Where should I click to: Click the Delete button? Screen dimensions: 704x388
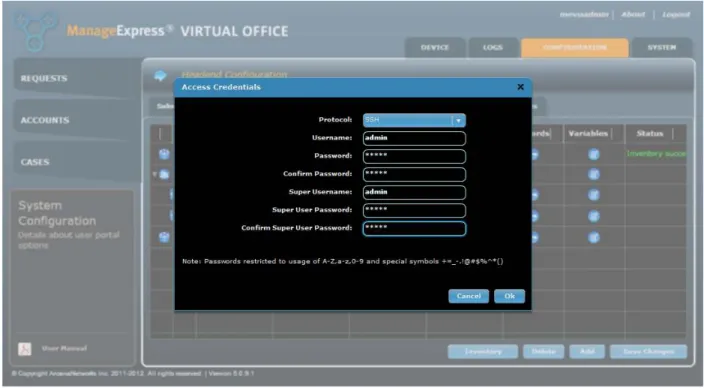point(544,352)
